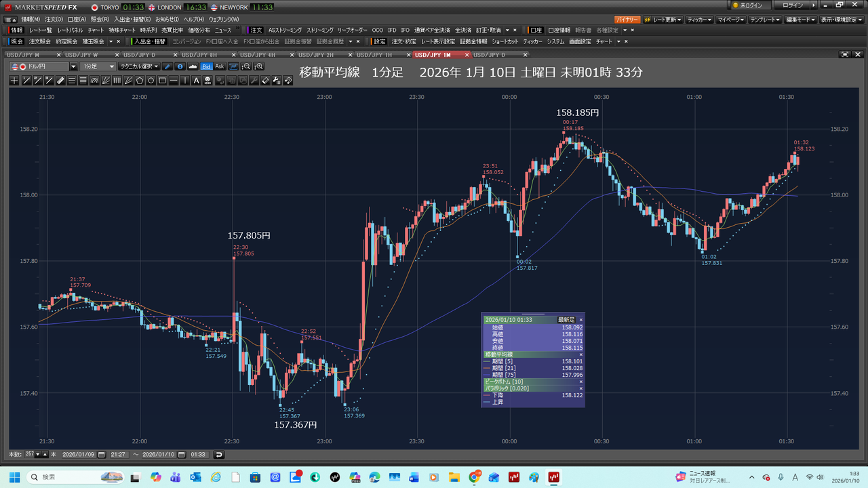Pick the ellipse drawing tool
This screenshot has width=868, height=488.
(151, 81)
